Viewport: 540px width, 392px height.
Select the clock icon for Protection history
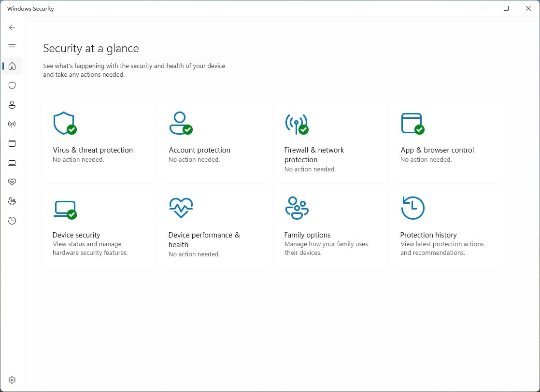12,221
